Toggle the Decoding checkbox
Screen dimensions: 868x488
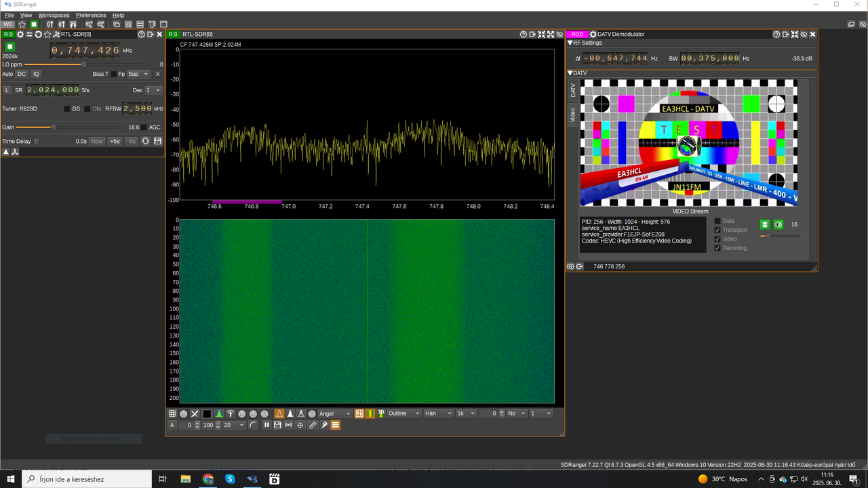(x=718, y=248)
